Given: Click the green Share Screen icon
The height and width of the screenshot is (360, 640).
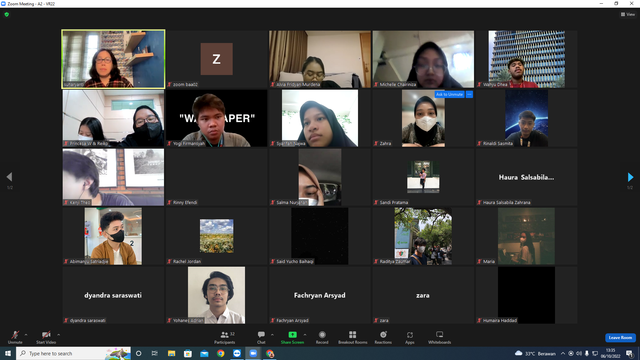Looking at the screenshot, I should (x=292, y=335).
